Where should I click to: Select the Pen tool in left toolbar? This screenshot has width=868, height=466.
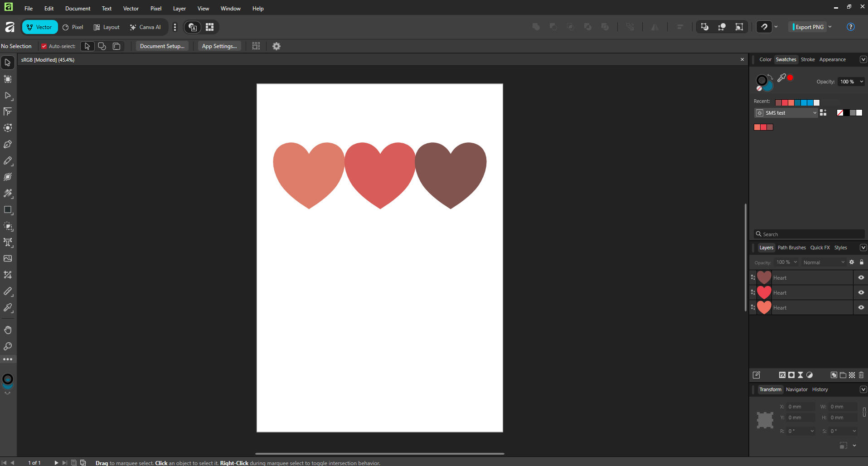coord(8,145)
